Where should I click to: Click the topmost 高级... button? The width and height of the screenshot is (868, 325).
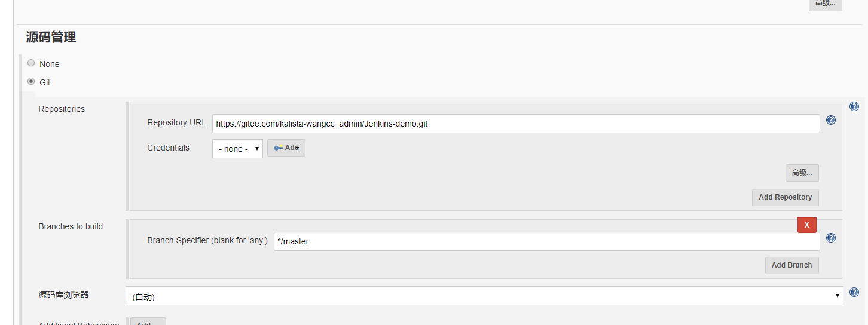pyautogui.click(x=824, y=4)
